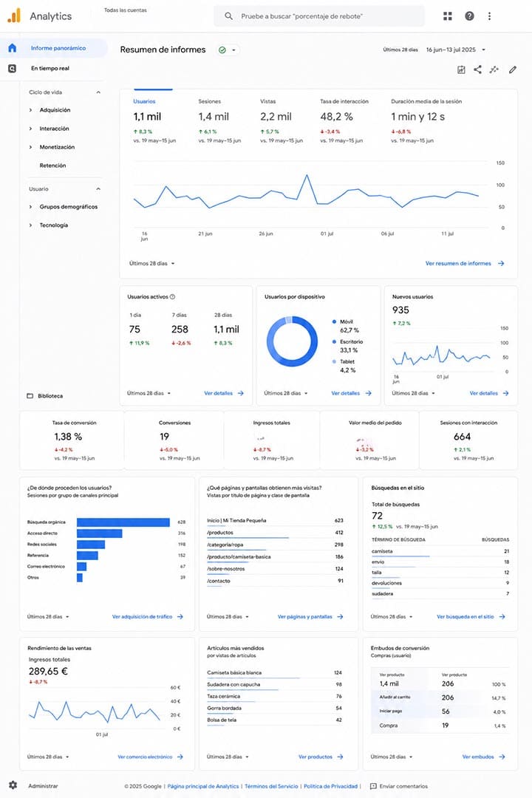Click the camiseta search term row
This screenshot has height=798, width=532.
(x=440, y=552)
